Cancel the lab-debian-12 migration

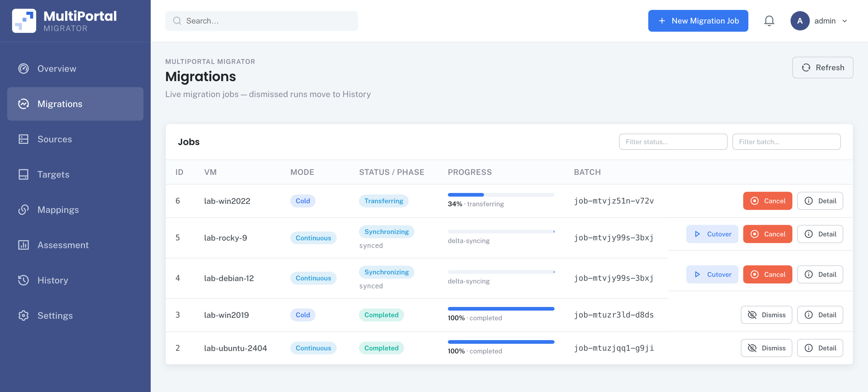click(767, 274)
